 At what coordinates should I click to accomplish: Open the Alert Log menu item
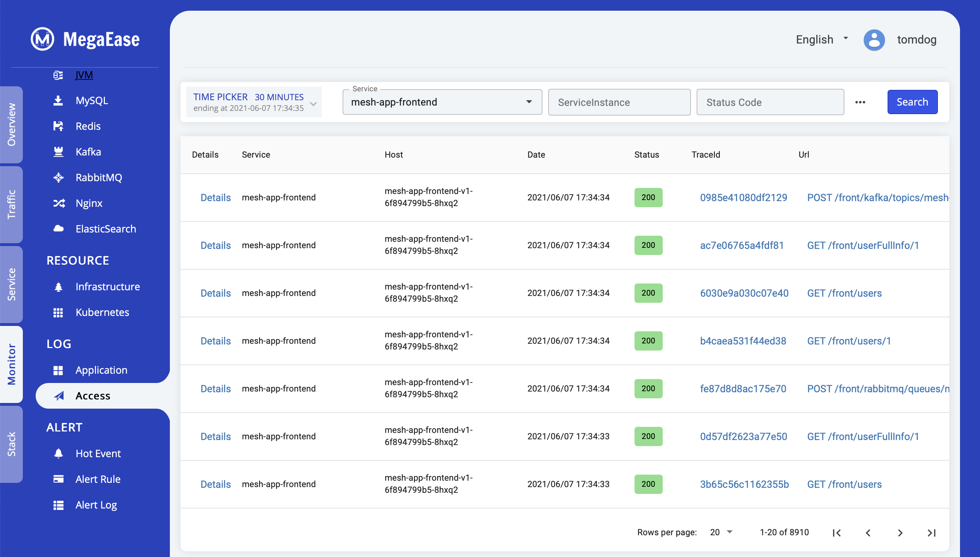pos(96,505)
